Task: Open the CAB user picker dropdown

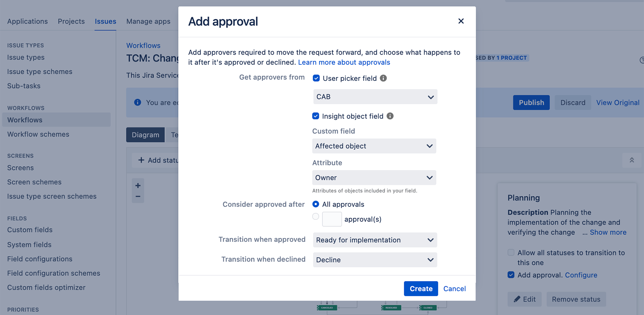Action: 375,97
